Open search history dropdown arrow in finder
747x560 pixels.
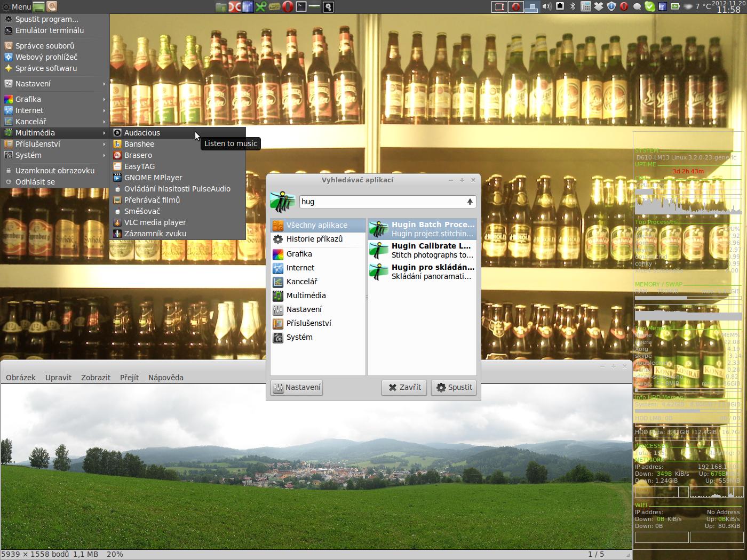pyautogui.click(x=470, y=202)
